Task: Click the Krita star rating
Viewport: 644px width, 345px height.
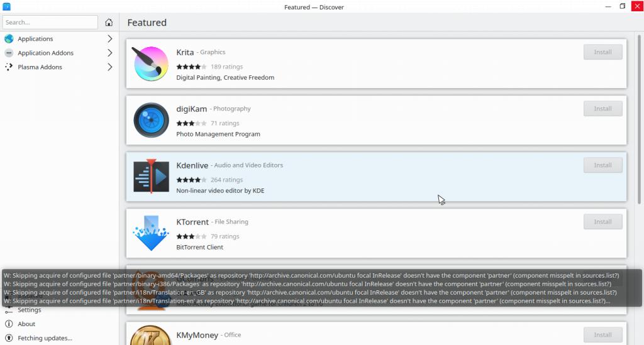Action: click(x=191, y=67)
